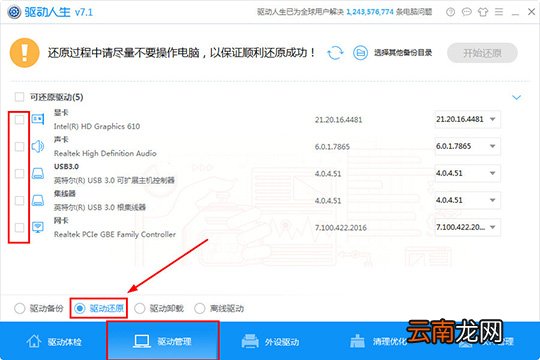This screenshot has height=360, width=540.
Task: Open the 7.100.422.20... version dropdown
Action: (x=467, y=227)
